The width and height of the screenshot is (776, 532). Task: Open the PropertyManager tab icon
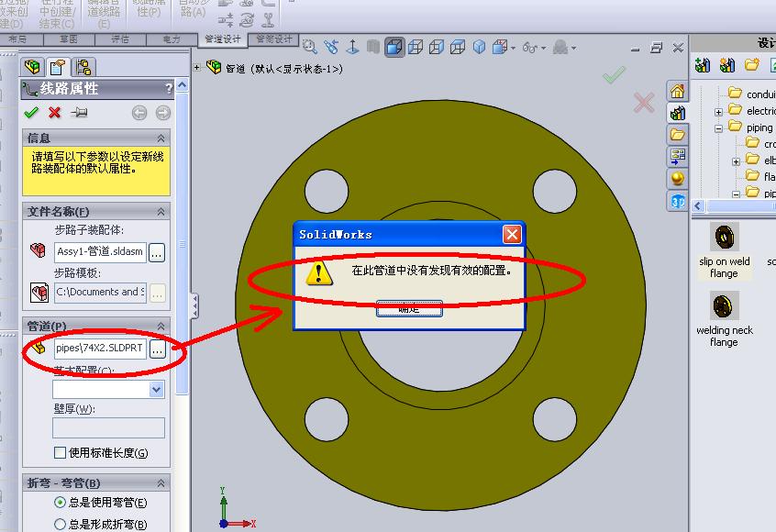(x=58, y=66)
